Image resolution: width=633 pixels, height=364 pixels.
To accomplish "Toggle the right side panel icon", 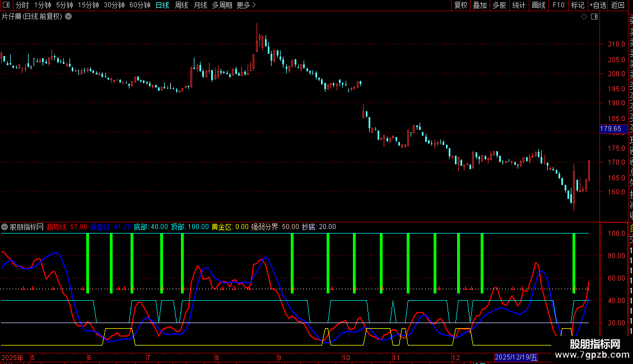I will click(x=594, y=17).
